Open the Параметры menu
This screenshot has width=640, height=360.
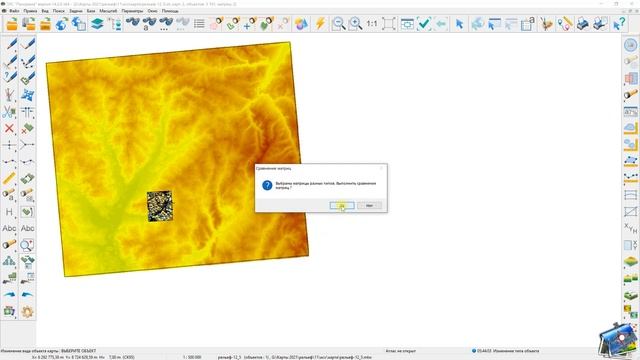tap(132, 11)
